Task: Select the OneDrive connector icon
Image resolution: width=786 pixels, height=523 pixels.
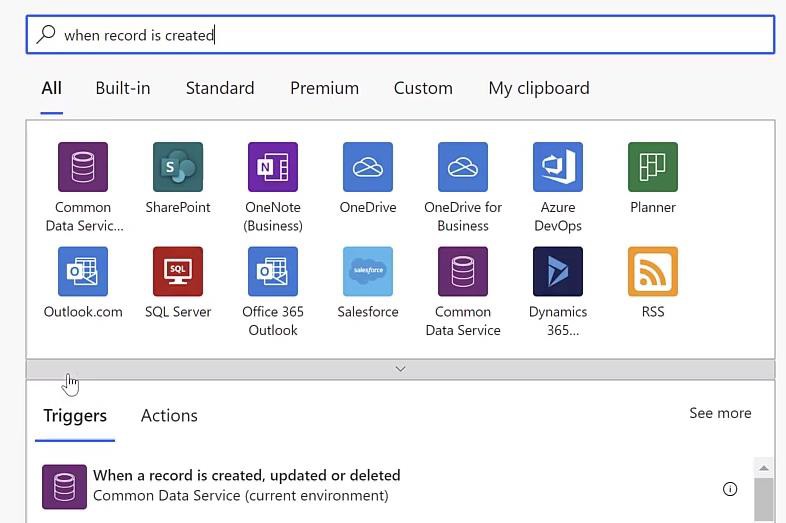Action: (368, 166)
